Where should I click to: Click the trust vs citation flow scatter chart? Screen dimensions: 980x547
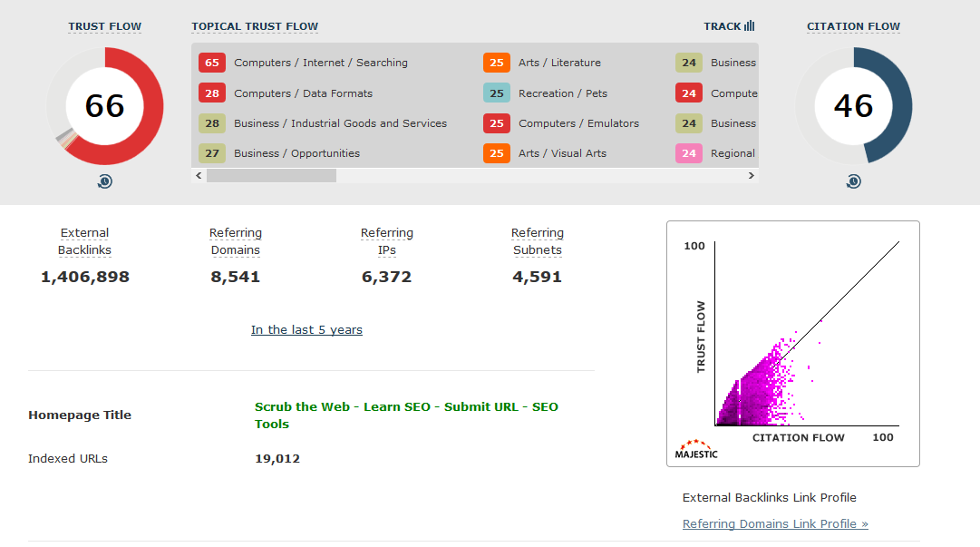(x=793, y=343)
